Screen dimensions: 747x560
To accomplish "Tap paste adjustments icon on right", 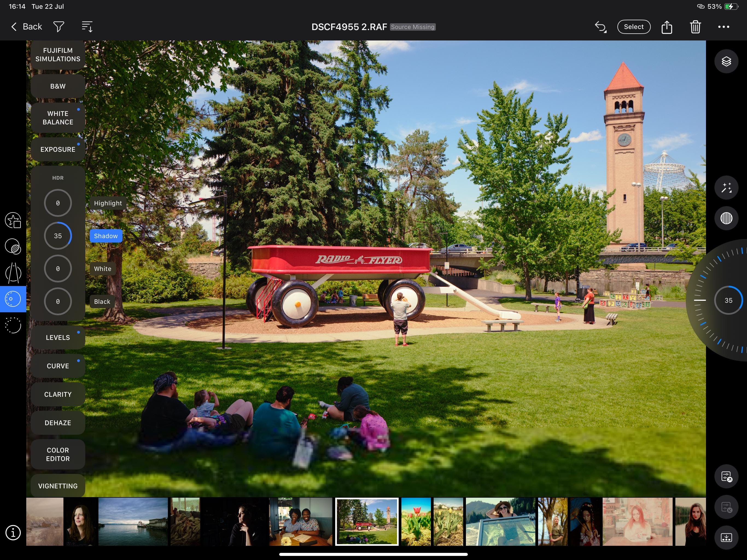I will pyautogui.click(x=726, y=507).
